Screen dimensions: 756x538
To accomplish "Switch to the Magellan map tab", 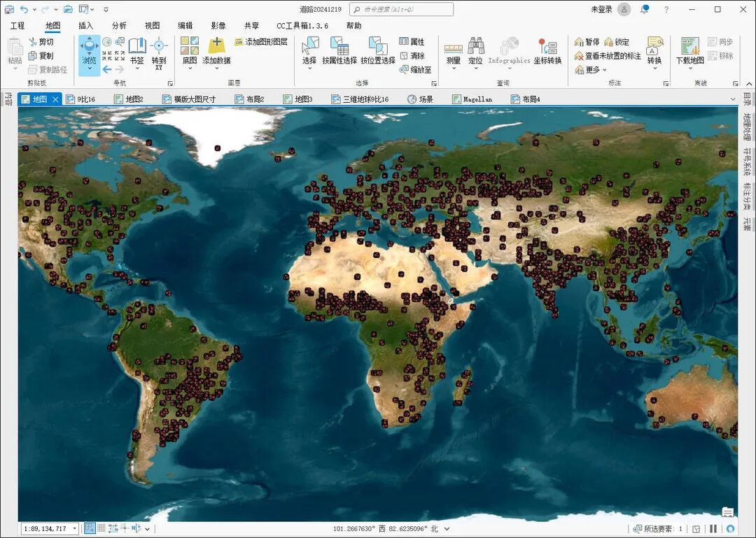I will point(472,99).
